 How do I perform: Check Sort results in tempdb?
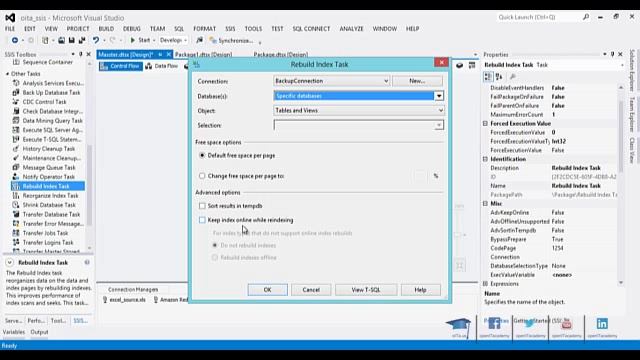coord(202,206)
